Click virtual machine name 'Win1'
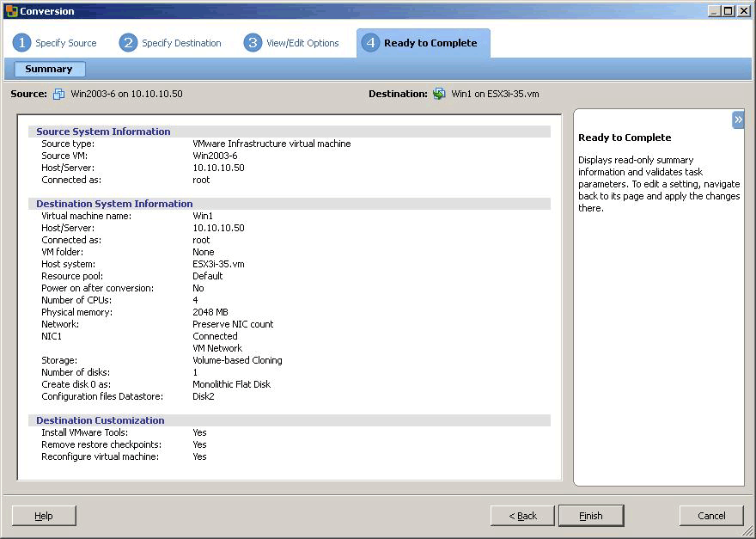Viewport: 756px width, 539px height. click(x=203, y=216)
